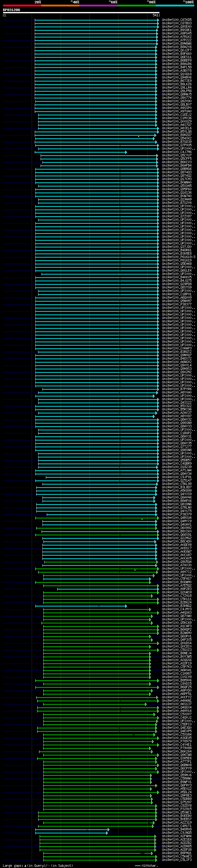The image size is (197, 868).
Task: Select the UniRef100_Q6AV46 label
Action: [x=177, y=497]
